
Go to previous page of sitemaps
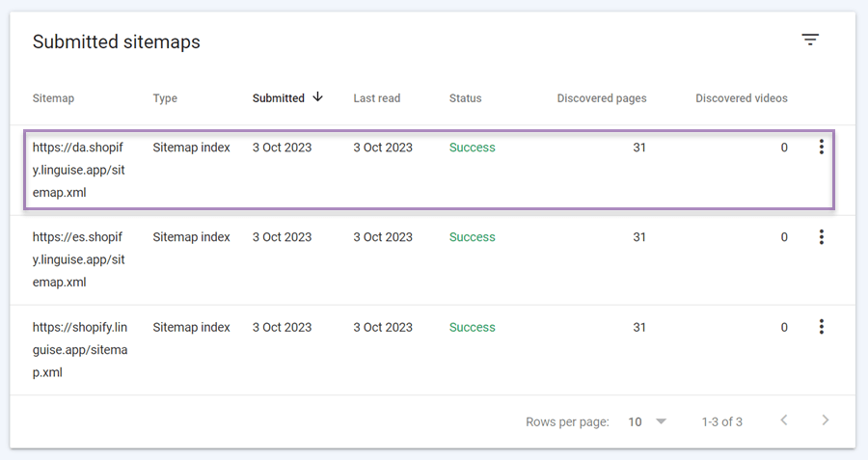click(x=784, y=420)
